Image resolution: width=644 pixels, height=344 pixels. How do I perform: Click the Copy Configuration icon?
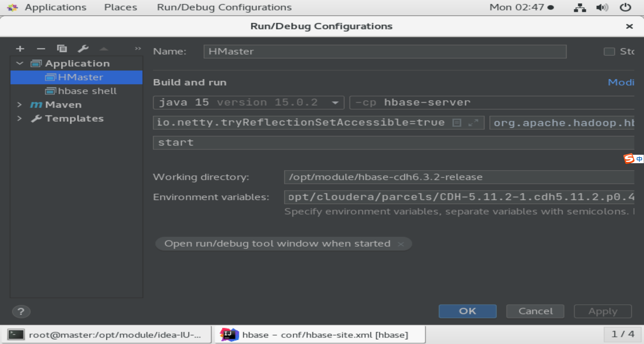[x=62, y=48]
